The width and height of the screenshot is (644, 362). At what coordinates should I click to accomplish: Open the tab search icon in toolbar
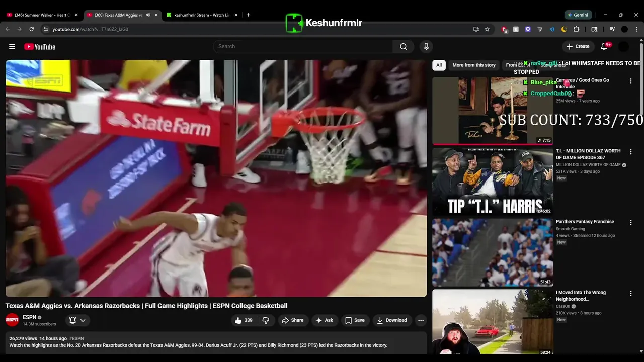594,29
